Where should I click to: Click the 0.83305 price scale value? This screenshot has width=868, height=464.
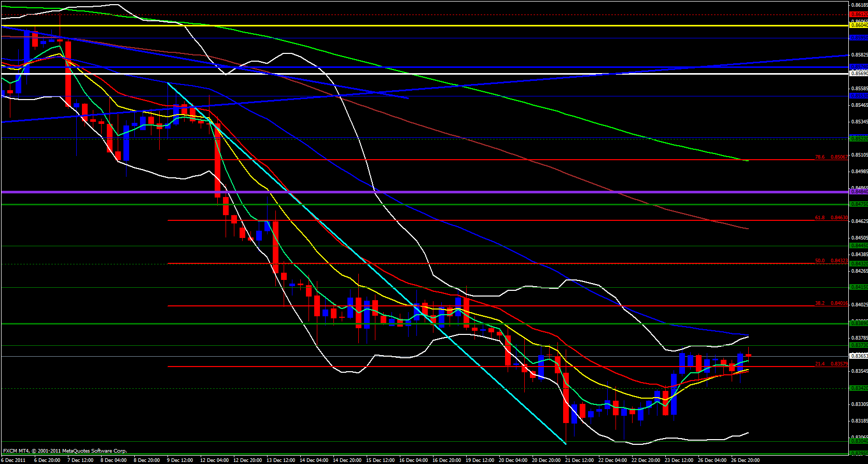click(860, 404)
